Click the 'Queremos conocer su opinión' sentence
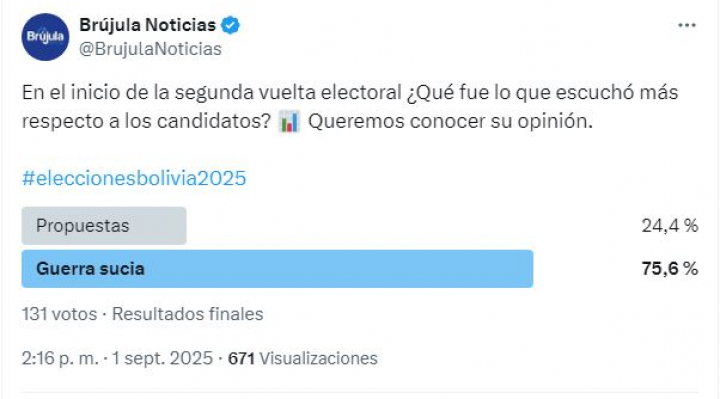The width and height of the screenshot is (720, 399). pos(450,122)
